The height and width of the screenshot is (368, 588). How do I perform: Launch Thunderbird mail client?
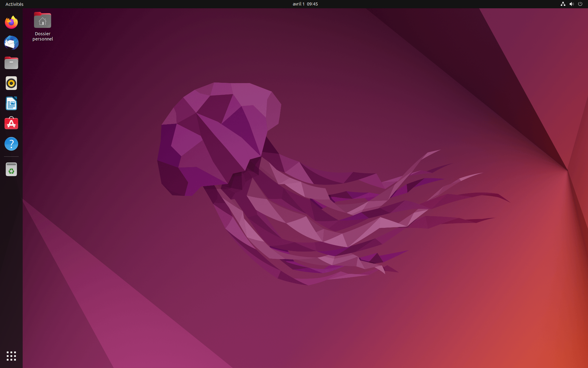pos(11,43)
